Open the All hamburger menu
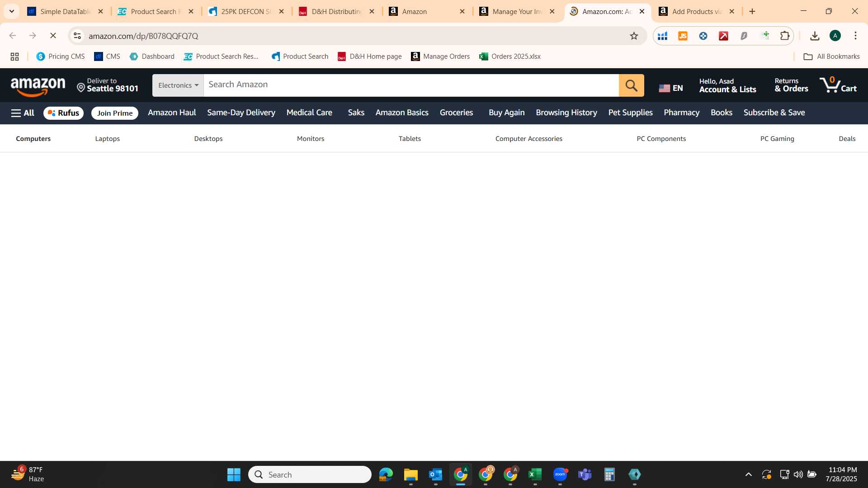 [x=23, y=113]
